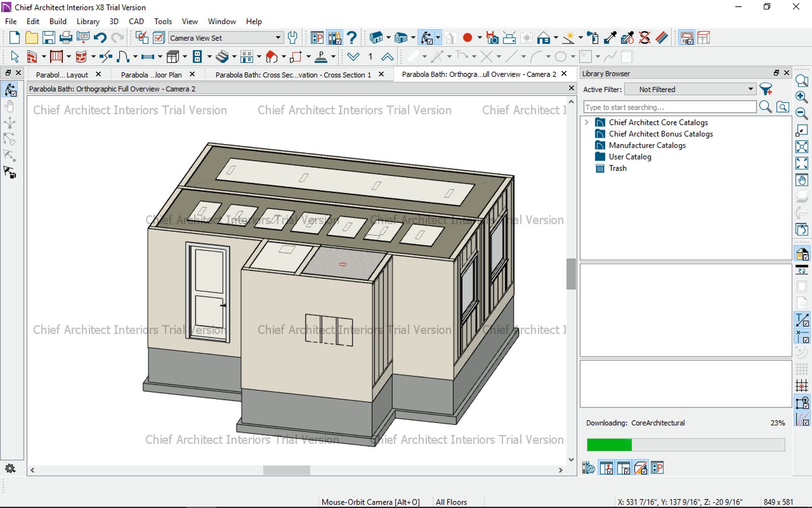Select the Material Eyedropper tool
The height and width of the screenshot is (508, 812).
tap(610, 37)
